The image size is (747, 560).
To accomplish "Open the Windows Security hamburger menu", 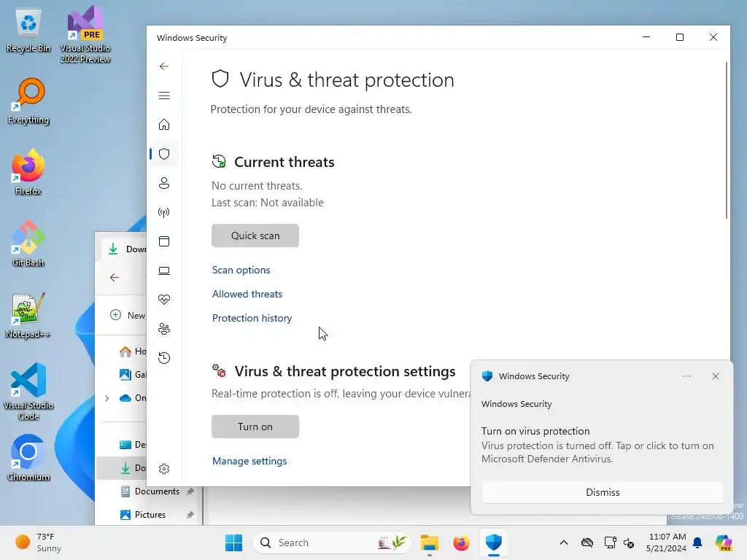I will point(164,96).
